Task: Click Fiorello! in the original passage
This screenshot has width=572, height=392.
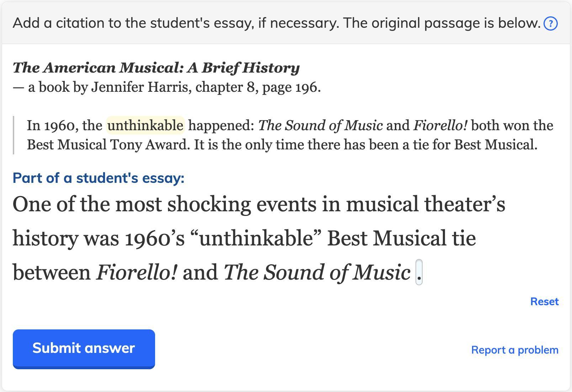Action: pyautogui.click(x=440, y=126)
